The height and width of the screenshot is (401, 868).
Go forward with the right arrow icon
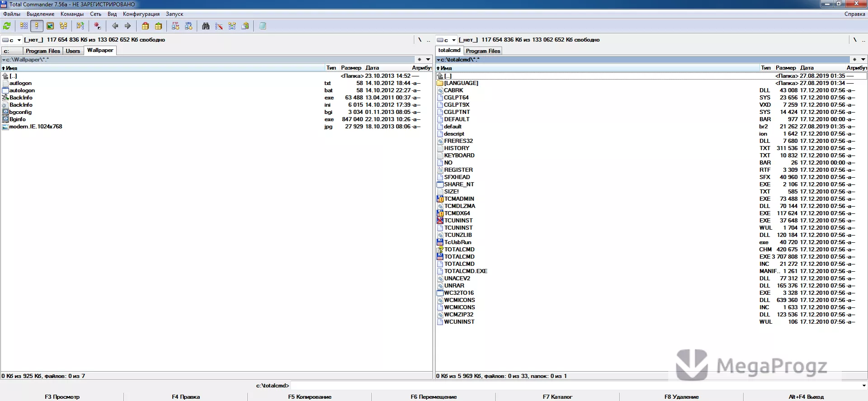[128, 26]
